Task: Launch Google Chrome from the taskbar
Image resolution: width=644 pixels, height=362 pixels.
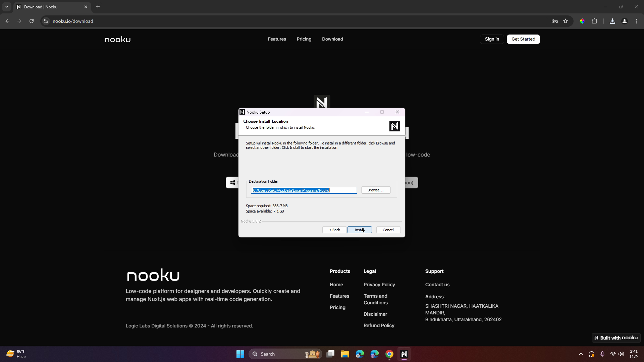Action: [389, 354]
